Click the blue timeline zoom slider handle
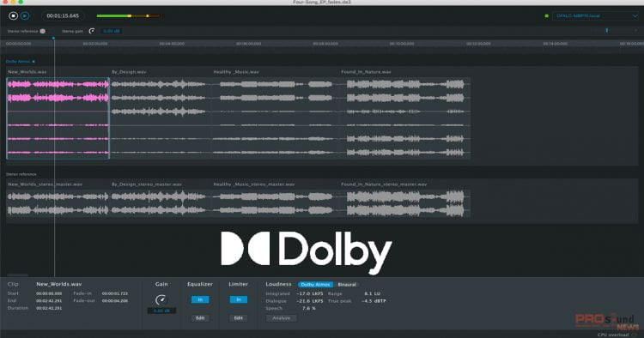 click(x=606, y=30)
